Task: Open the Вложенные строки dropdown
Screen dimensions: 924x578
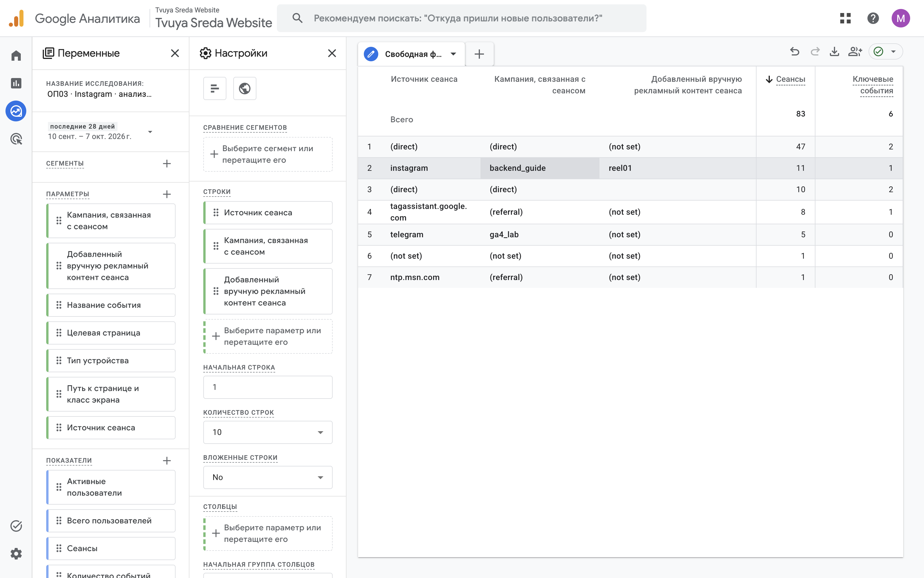Action: pyautogui.click(x=268, y=477)
